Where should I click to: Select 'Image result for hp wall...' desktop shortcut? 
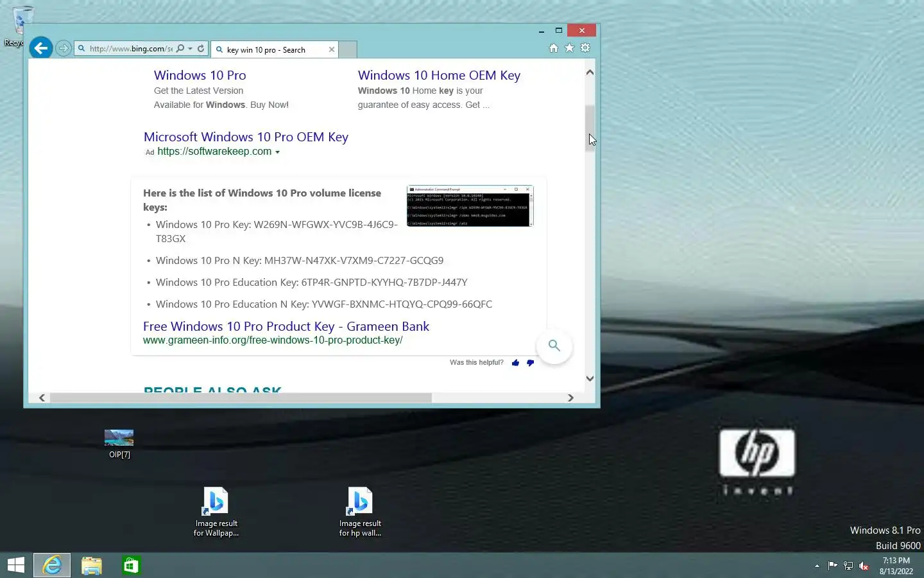pyautogui.click(x=360, y=512)
